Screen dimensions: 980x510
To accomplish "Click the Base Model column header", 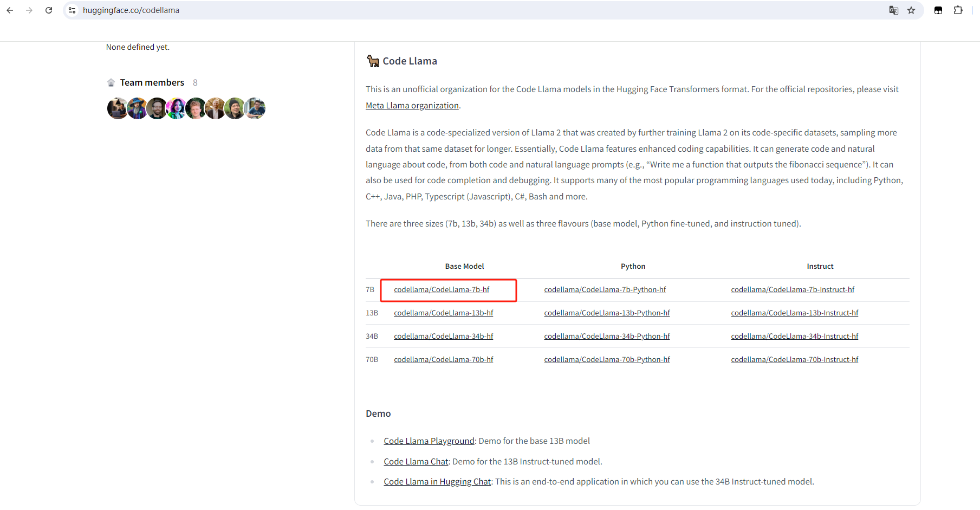I will tap(465, 267).
